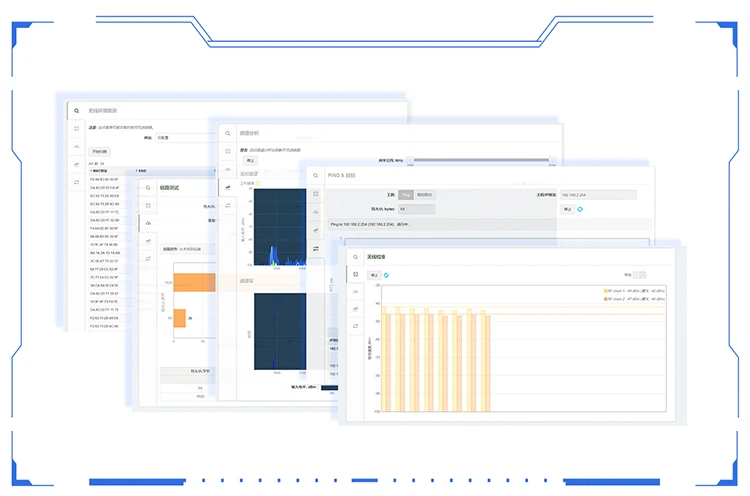Viewport: 750px width, 496px height.
Task: Click the magnifier icon in the link test window
Action: coord(148,188)
